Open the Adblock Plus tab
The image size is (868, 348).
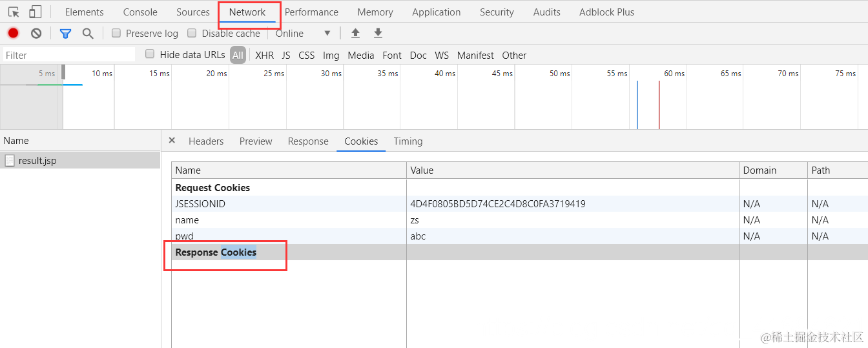606,12
